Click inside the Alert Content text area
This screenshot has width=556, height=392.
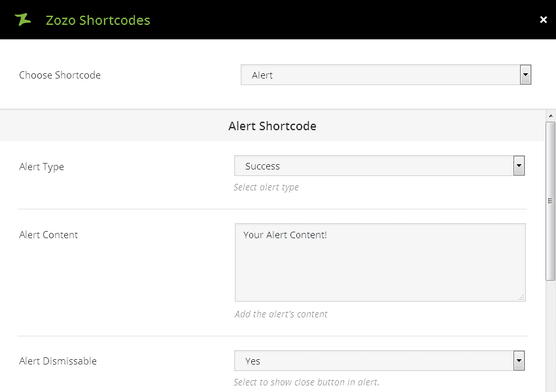(379, 262)
